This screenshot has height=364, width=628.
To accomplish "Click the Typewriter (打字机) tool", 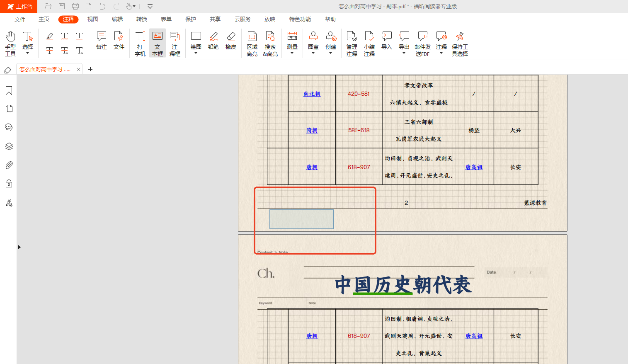I will pyautogui.click(x=140, y=43).
